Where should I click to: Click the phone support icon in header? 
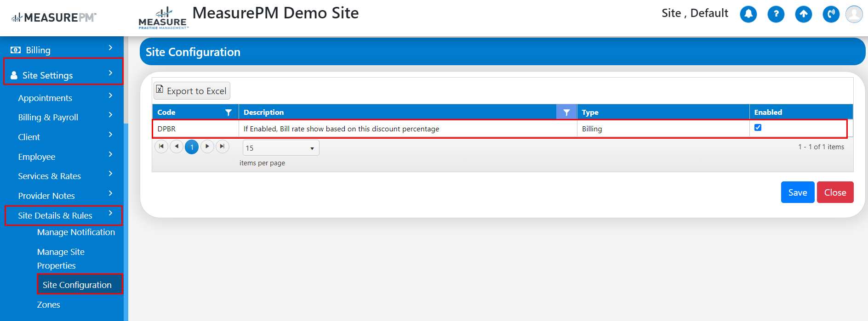point(831,14)
